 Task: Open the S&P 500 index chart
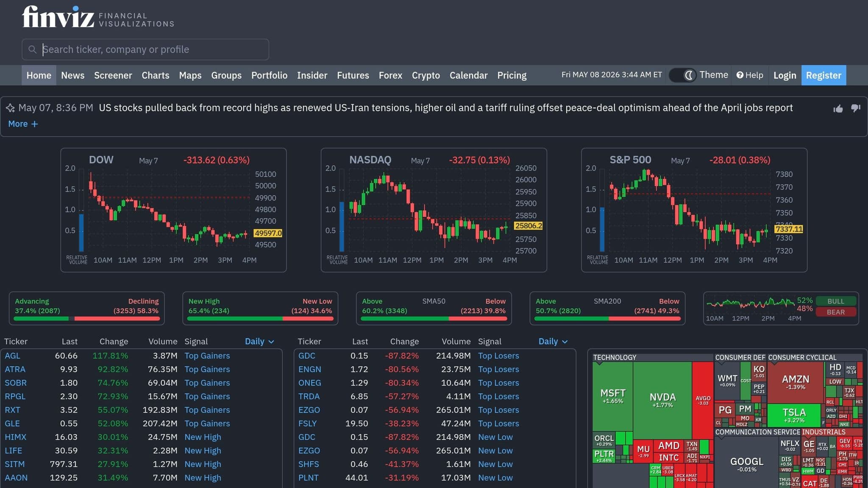click(694, 210)
